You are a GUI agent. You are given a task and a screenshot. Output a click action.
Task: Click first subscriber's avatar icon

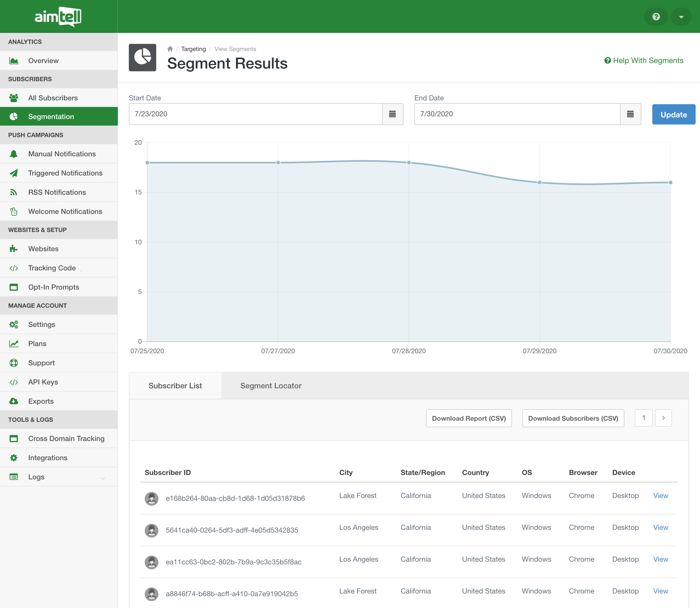pos(152,498)
